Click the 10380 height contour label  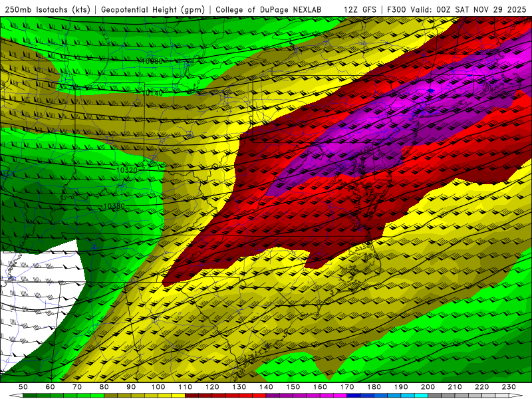(114, 206)
